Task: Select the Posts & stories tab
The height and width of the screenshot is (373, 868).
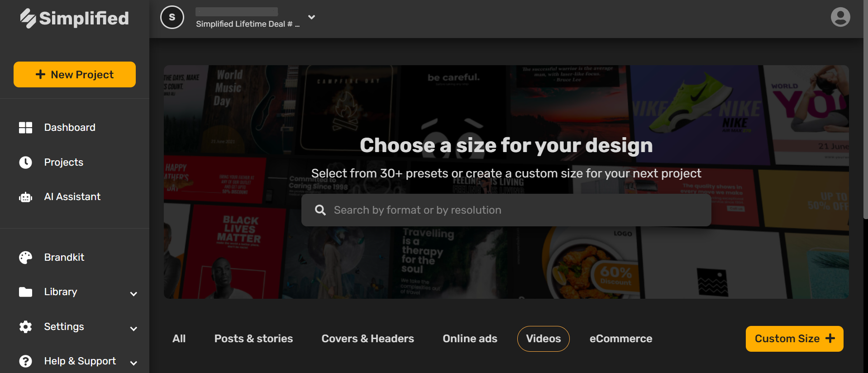Action: click(253, 339)
